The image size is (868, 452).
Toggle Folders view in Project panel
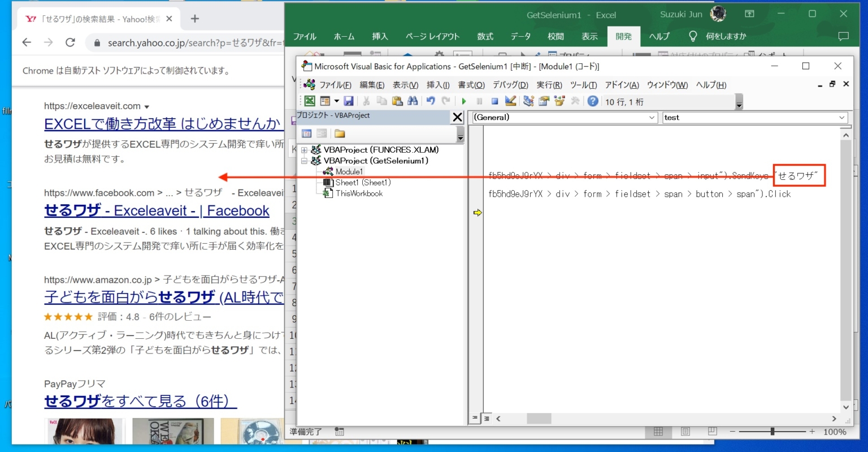click(x=340, y=134)
